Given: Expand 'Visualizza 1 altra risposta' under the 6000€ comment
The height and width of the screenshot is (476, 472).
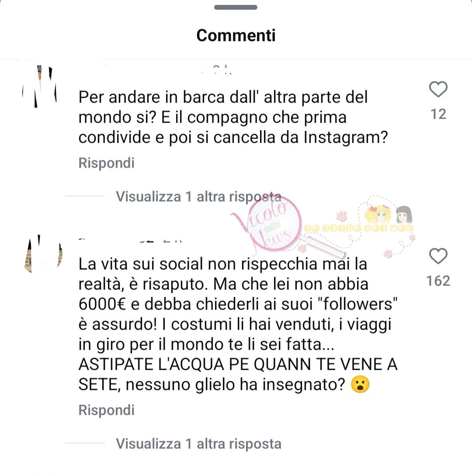Looking at the screenshot, I should (198, 444).
